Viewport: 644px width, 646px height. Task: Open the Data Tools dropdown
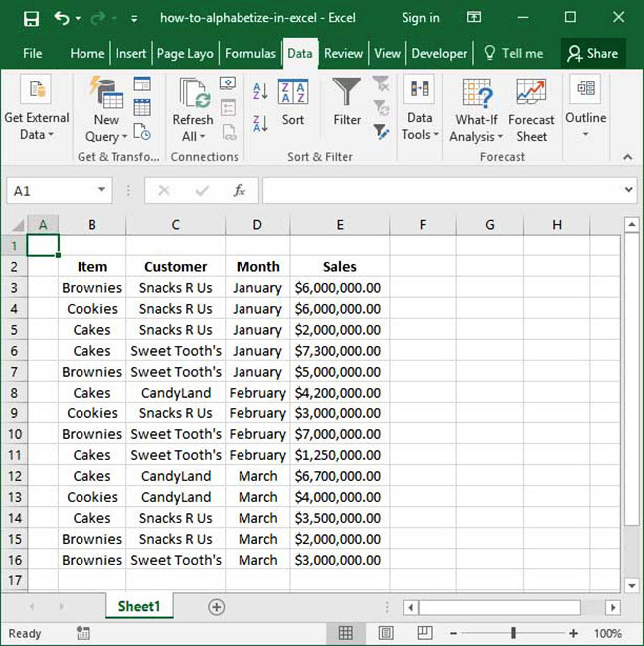(x=419, y=108)
